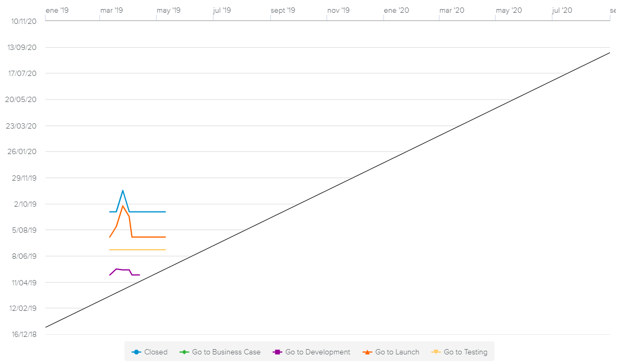Click the purple square Development legend marker
Image resolution: width=619 pixels, height=364 pixels.
pos(277,352)
